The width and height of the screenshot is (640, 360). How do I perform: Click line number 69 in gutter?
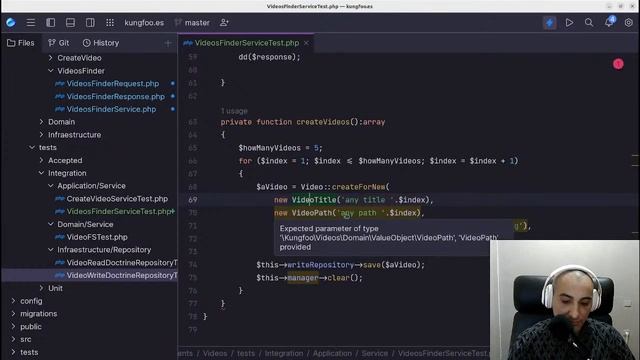[x=193, y=200]
